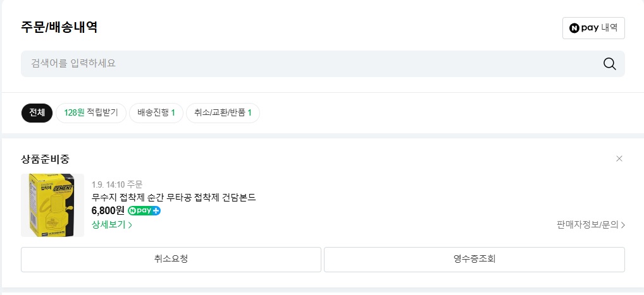Viewport: 644px width, 295px height.
Task: Open product title 무수지 접착제 순간 무타공
Action: tap(173, 197)
